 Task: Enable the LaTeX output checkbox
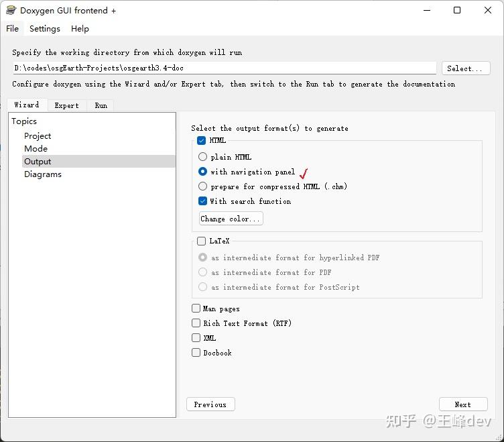point(202,241)
